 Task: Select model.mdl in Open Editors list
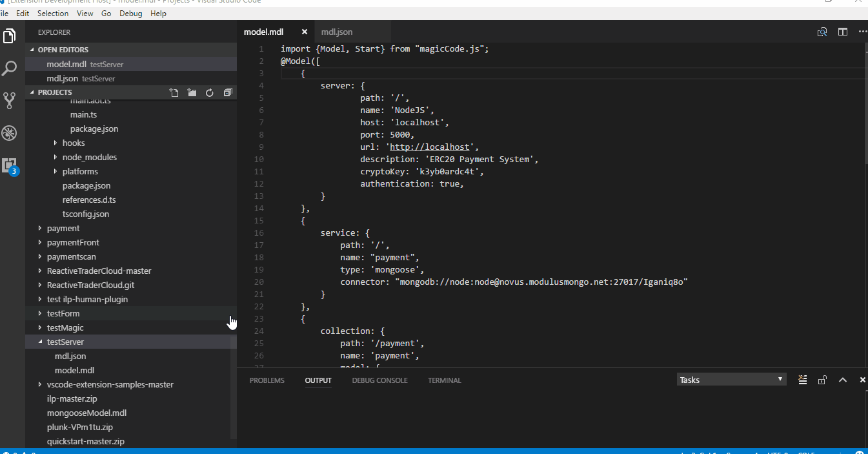coord(131,64)
